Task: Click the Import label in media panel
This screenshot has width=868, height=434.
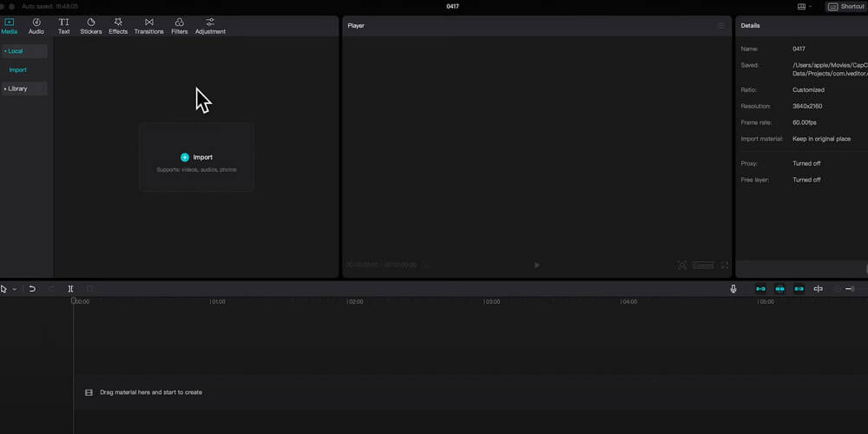Action: point(202,157)
